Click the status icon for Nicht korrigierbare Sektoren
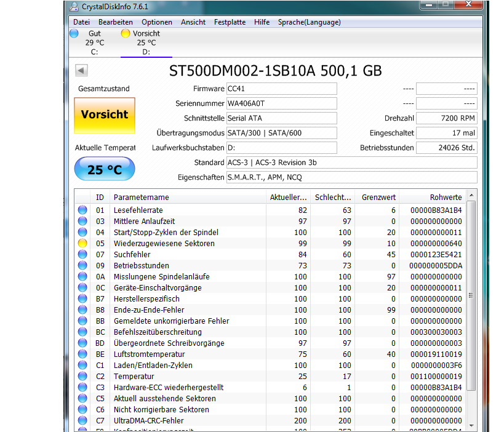Screen dimensions: 504x432 tap(82, 409)
